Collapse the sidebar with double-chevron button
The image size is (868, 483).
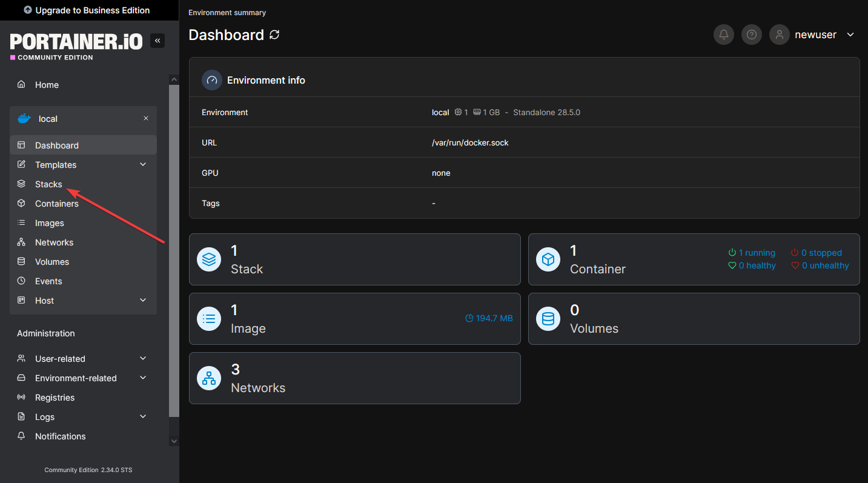157,41
